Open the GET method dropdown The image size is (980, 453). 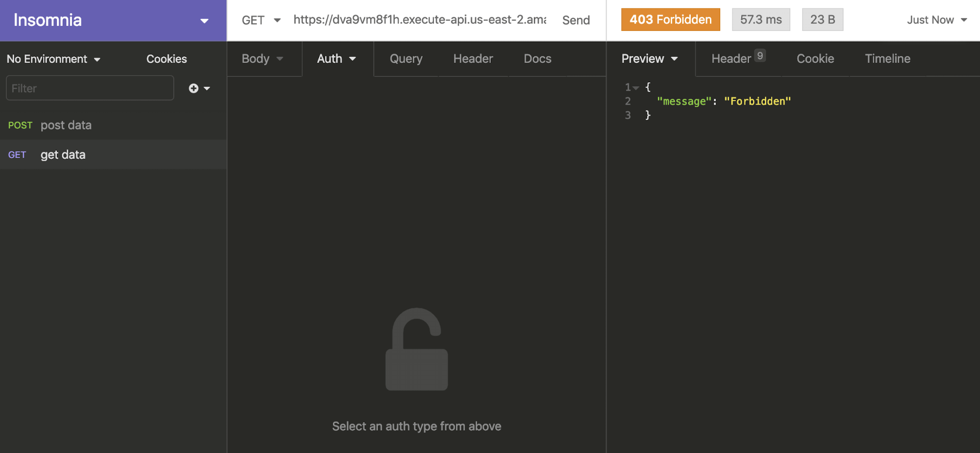pos(261,20)
